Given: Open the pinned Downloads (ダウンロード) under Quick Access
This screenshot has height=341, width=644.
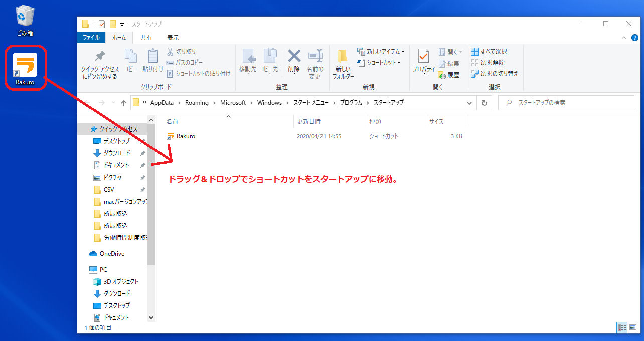Looking at the screenshot, I should [x=116, y=153].
